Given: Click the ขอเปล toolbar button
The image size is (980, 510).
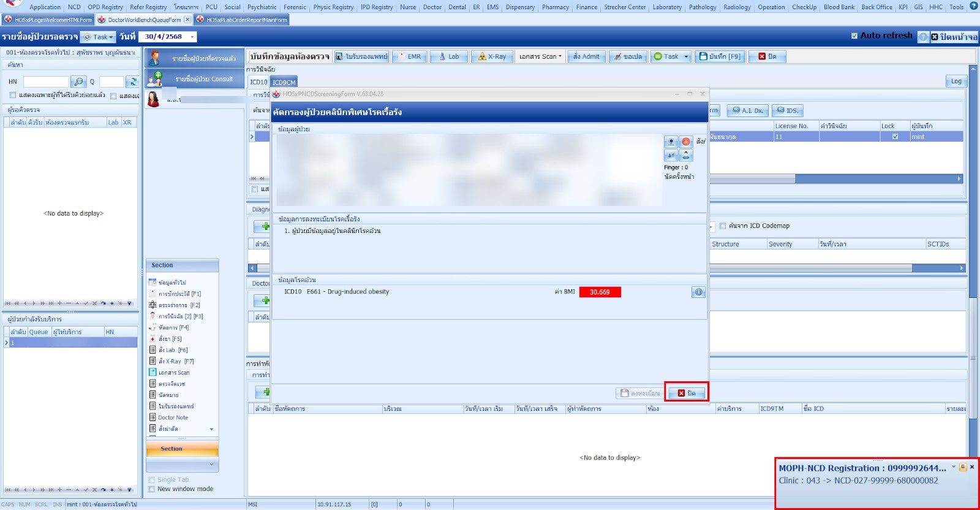Looking at the screenshot, I should [628, 56].
